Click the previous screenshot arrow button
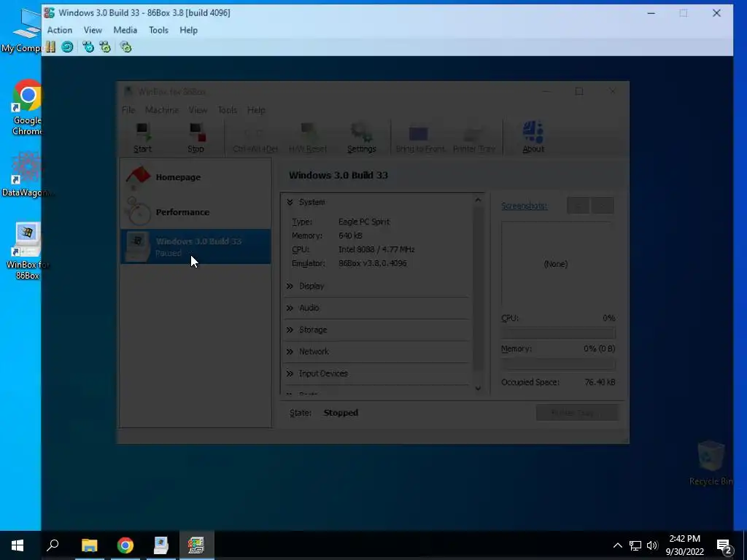The width and height of the screenshot is (747, 560). [x=578, y=206]
